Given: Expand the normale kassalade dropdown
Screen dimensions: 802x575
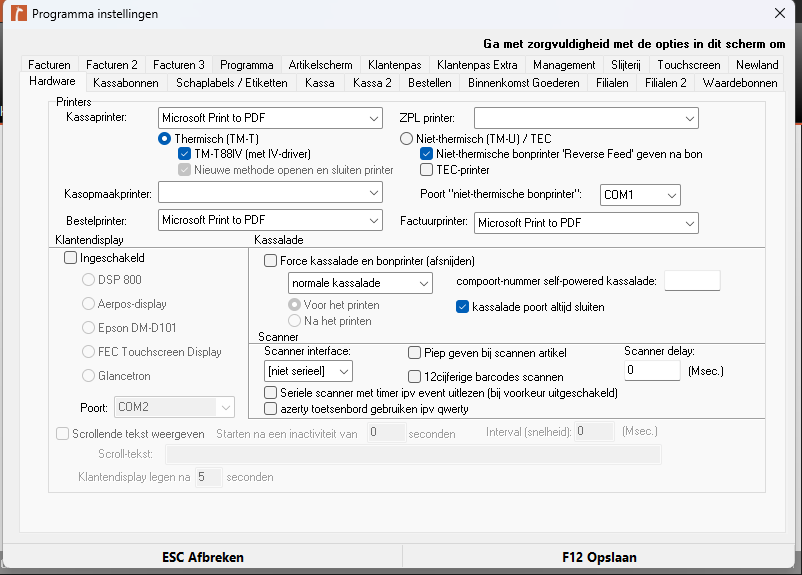Looking at the screenshot, I should [360, 283].
